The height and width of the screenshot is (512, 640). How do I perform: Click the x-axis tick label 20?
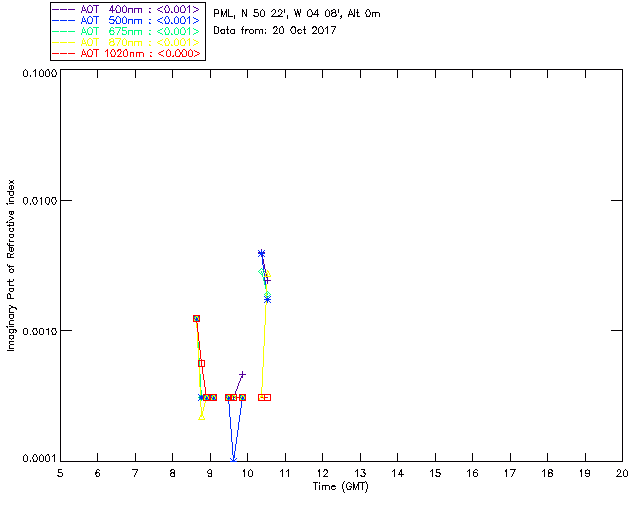click(x=622, y=473)
